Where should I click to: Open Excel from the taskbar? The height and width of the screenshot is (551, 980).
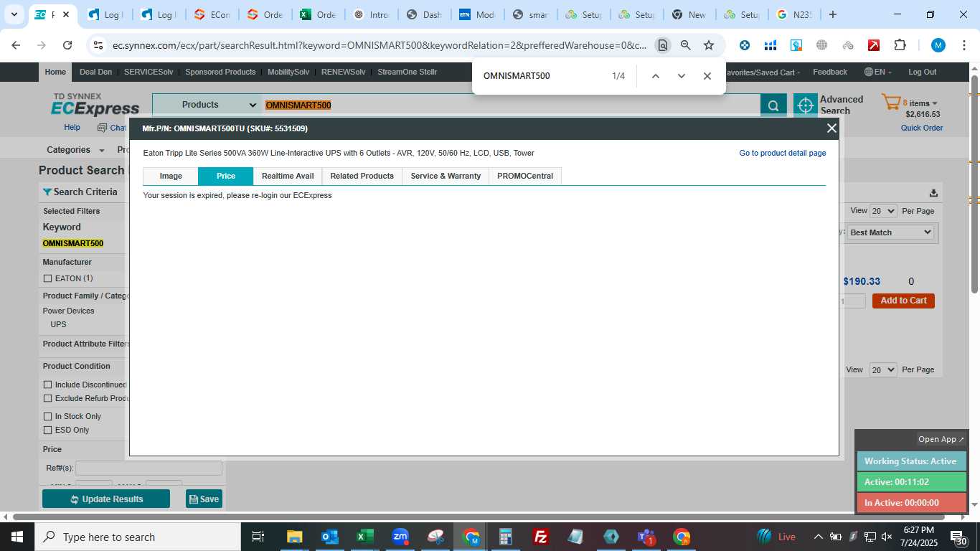(x=364, y=537)
